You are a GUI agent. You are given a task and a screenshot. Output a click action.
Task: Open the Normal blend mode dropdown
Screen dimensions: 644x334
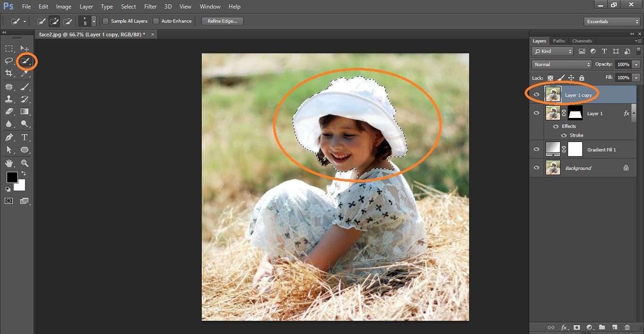point(561,65)
